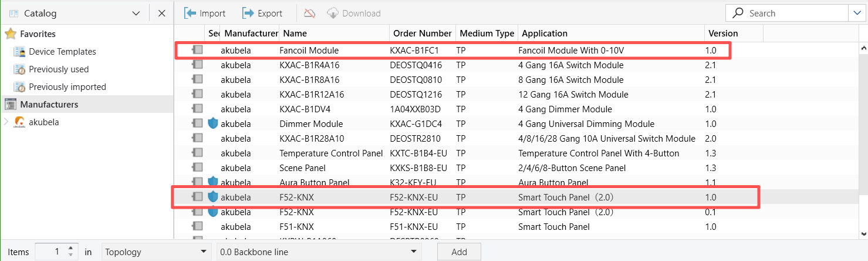Screen dimensions: 868x261
Task: Click device icon of Dimmer Module row
Action: [197, 123]
